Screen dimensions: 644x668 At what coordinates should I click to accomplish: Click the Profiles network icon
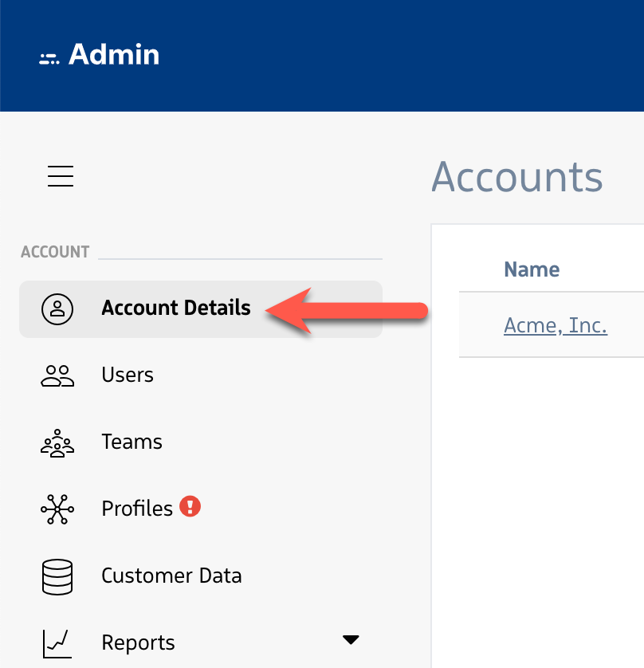(x=56, y=509)
